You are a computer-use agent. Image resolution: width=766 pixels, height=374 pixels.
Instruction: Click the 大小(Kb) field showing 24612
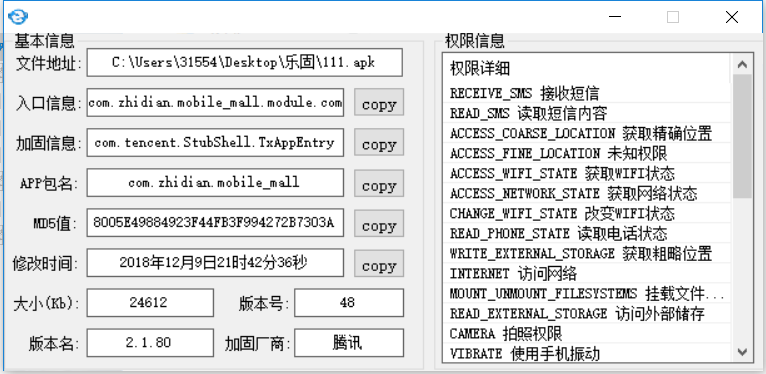(150, 303)
